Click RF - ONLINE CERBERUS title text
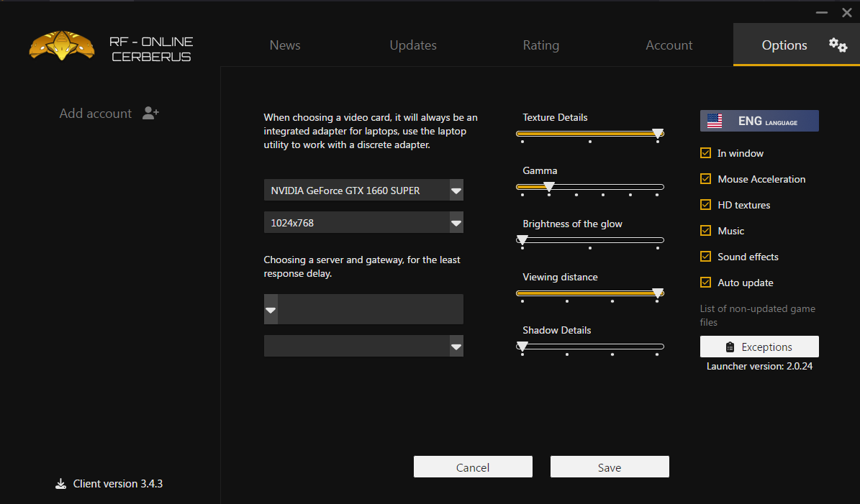This screenshot has height=504, width=860. [151, 50]
